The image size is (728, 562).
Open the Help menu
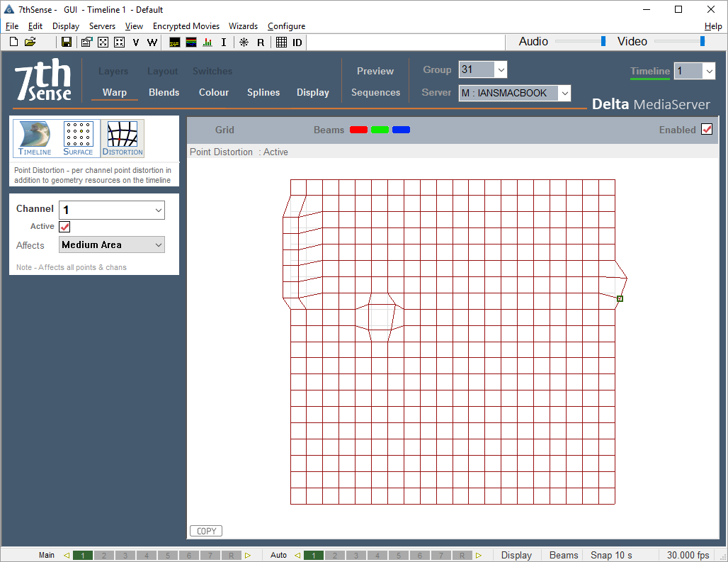[713, 26]
